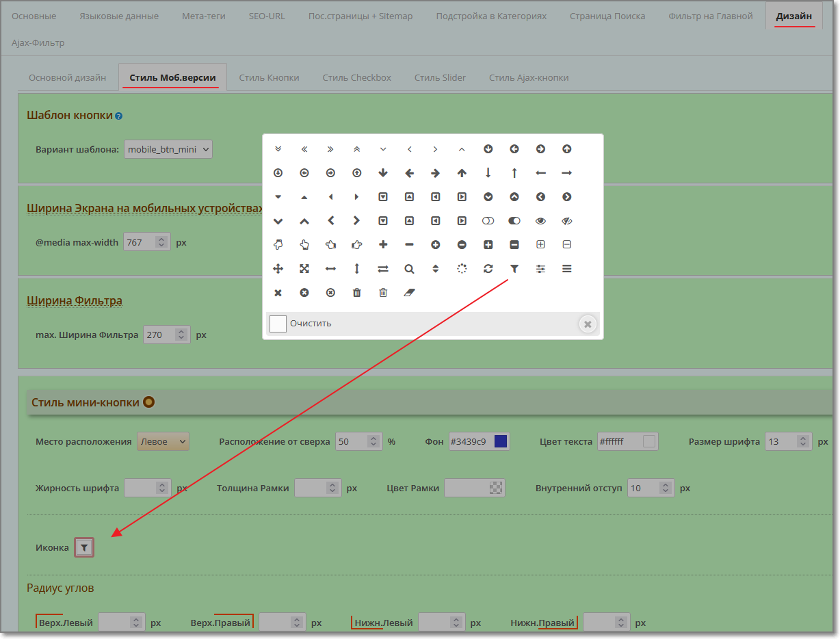The image size is (840, 639).
Task: Open the Стиль Checkbox sub-tab
Action: click(357, 77)
